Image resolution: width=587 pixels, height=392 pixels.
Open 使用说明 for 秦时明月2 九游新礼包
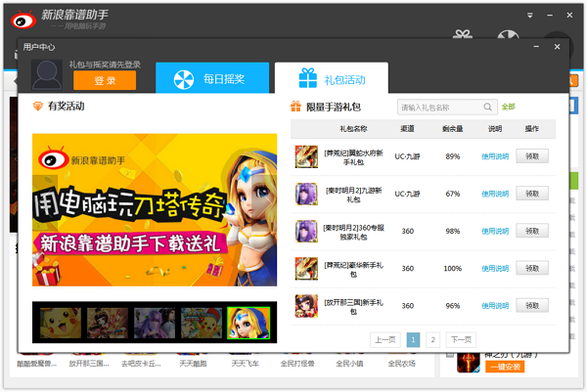[x=495, y=194]
